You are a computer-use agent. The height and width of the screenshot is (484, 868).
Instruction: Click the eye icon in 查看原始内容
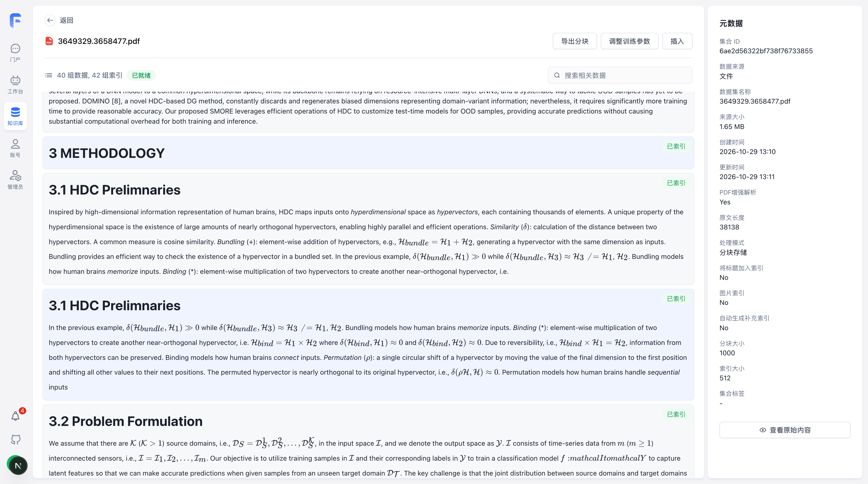[763, 430]
